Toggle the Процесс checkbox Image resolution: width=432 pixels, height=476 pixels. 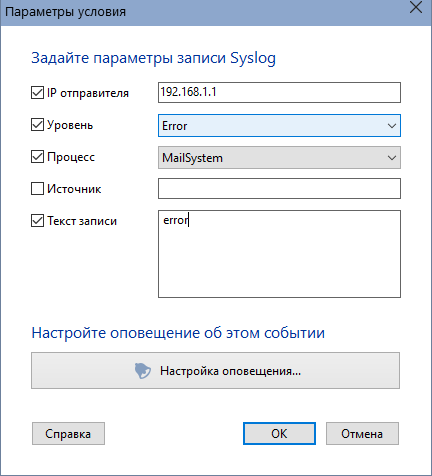37,157
